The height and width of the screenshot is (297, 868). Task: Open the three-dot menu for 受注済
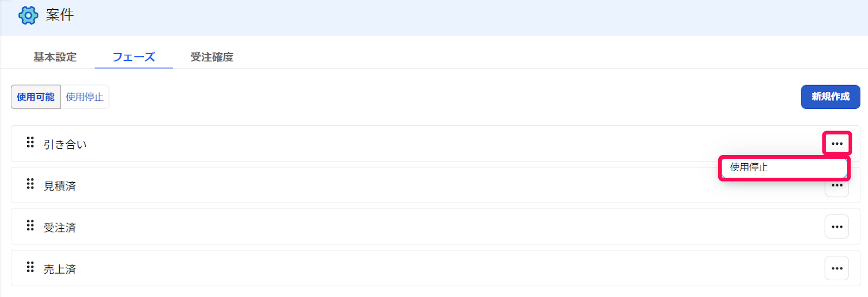tap(837, 227)
